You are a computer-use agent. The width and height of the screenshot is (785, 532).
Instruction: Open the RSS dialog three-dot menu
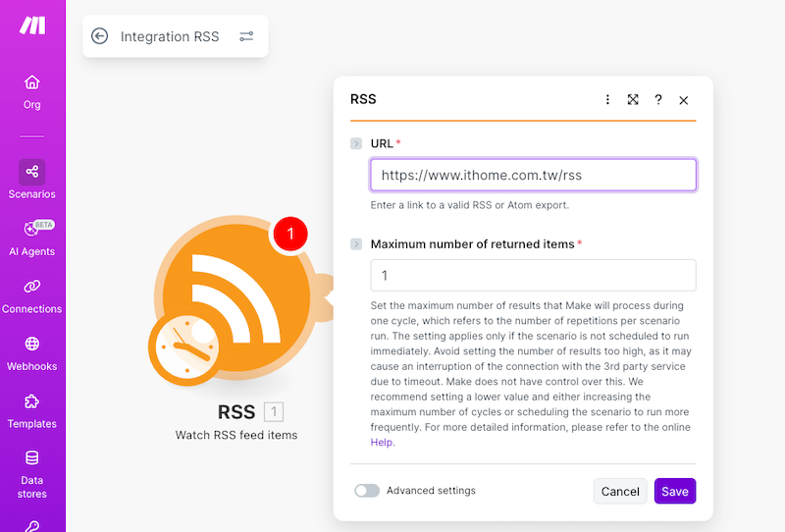pos(607,100)
